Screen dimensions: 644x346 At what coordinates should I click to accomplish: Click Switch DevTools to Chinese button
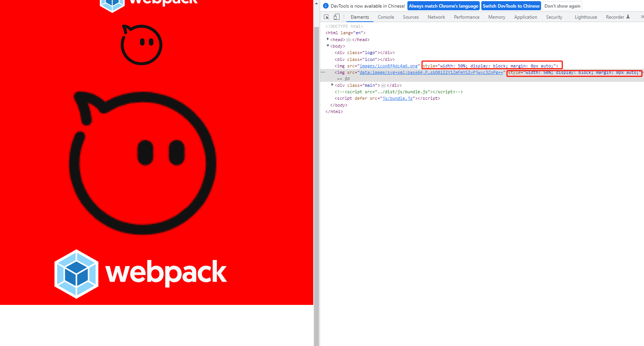click(511, 6)
